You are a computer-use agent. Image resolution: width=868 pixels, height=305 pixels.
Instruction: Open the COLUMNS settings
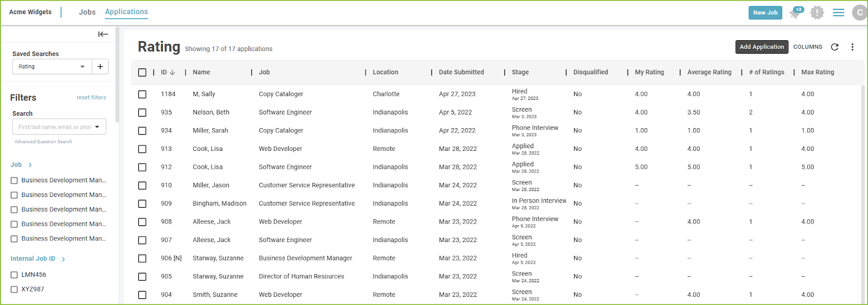808,47
